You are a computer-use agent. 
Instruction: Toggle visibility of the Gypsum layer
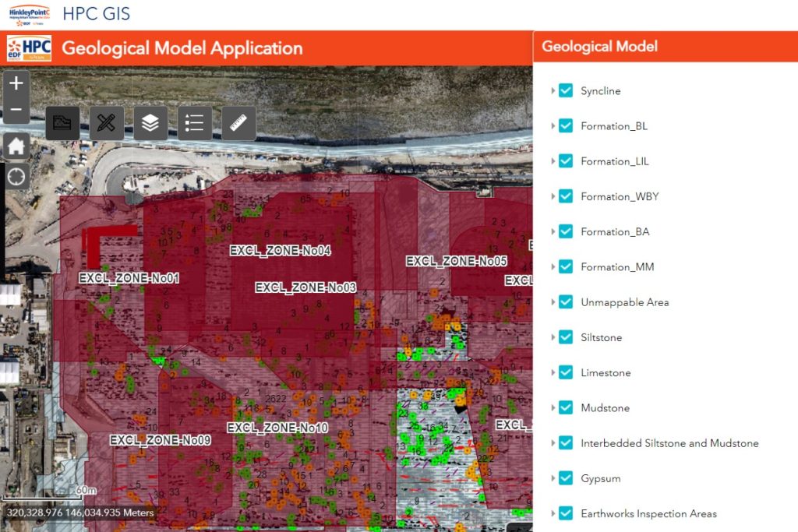click(x=565, y=478)
